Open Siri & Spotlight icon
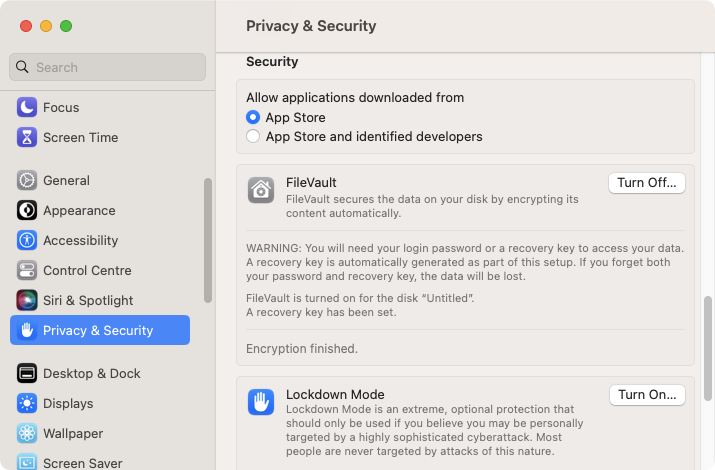715x470 pixels. (27, 300)
